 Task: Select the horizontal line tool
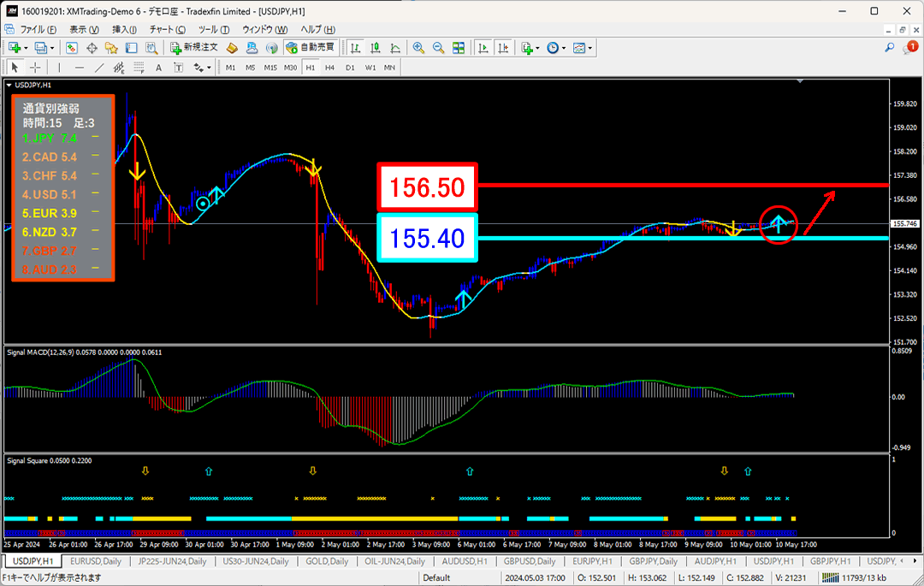coord(79,68)
